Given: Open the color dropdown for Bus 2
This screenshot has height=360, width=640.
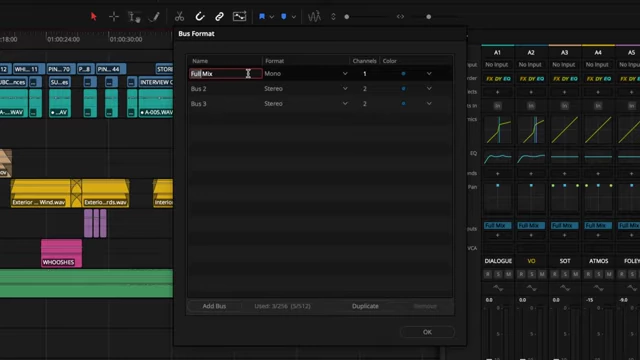Looking at the screenshot, I should (x=429, y=89).
